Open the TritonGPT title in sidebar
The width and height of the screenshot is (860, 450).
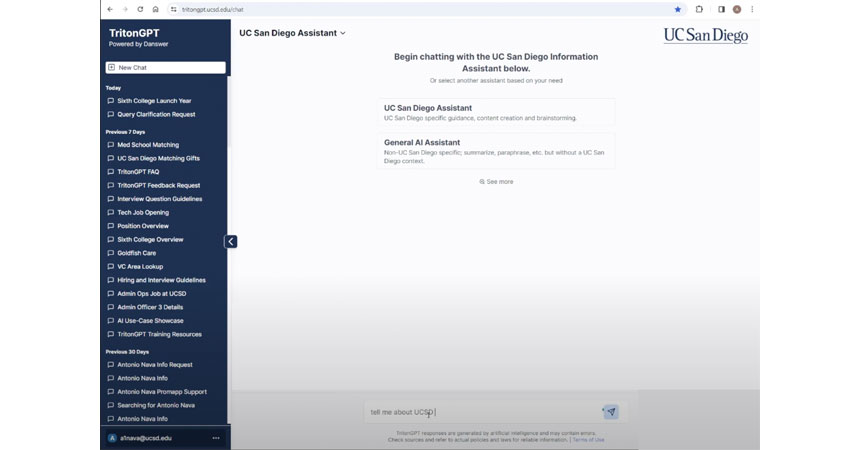click(134, 33)
